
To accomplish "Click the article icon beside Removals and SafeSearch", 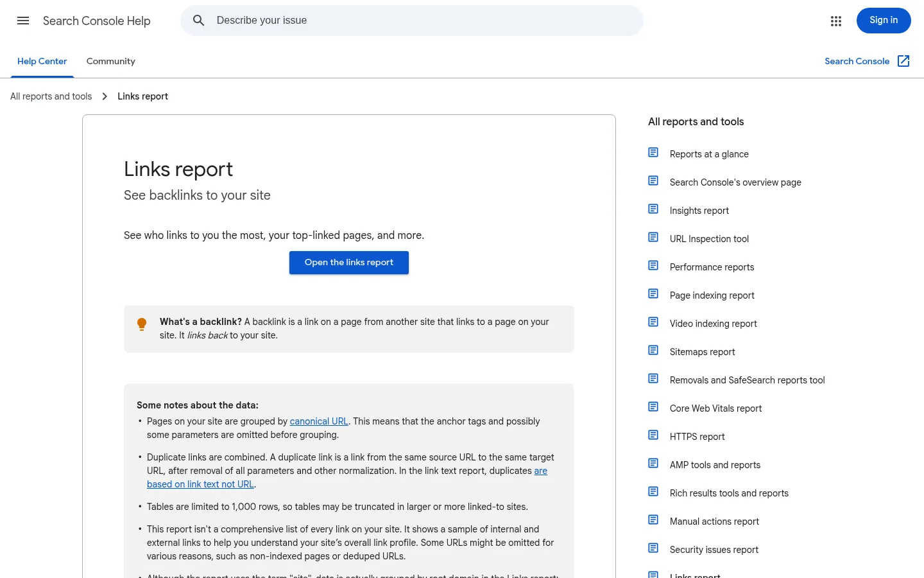I will [x=653, y=379].
